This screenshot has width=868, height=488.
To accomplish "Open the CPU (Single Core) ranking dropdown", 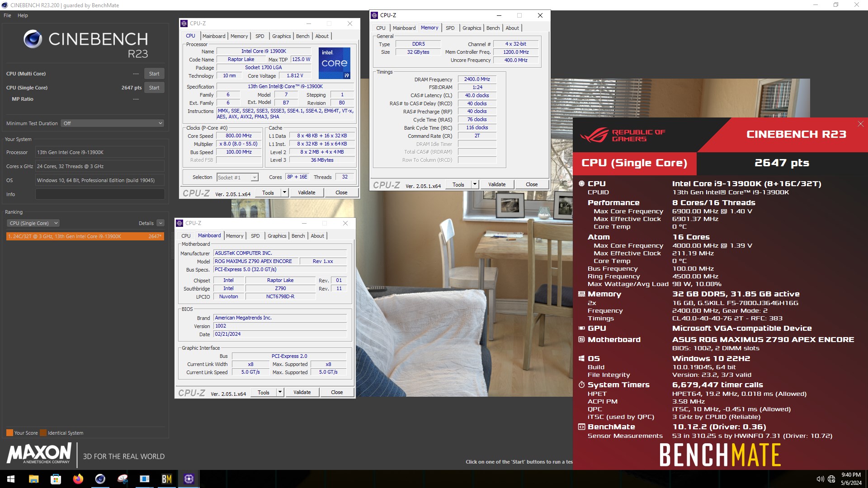I will (33, 223).
